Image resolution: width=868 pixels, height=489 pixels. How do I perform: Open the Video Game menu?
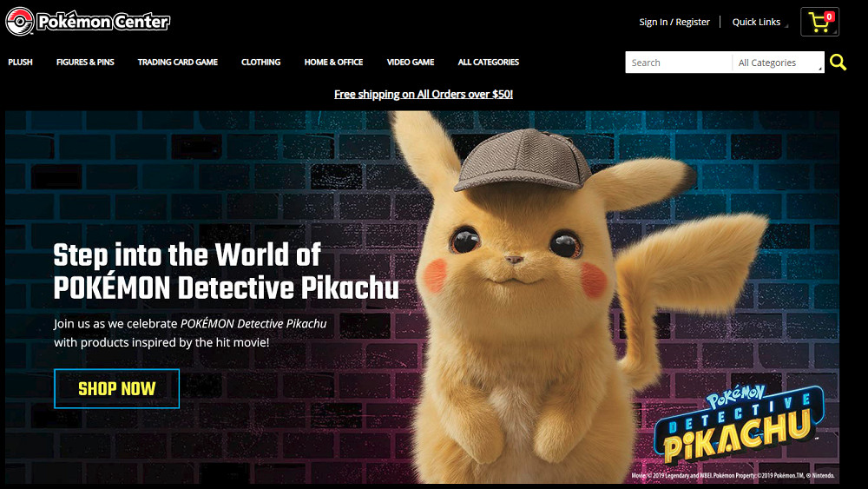(x=411, y=63)
